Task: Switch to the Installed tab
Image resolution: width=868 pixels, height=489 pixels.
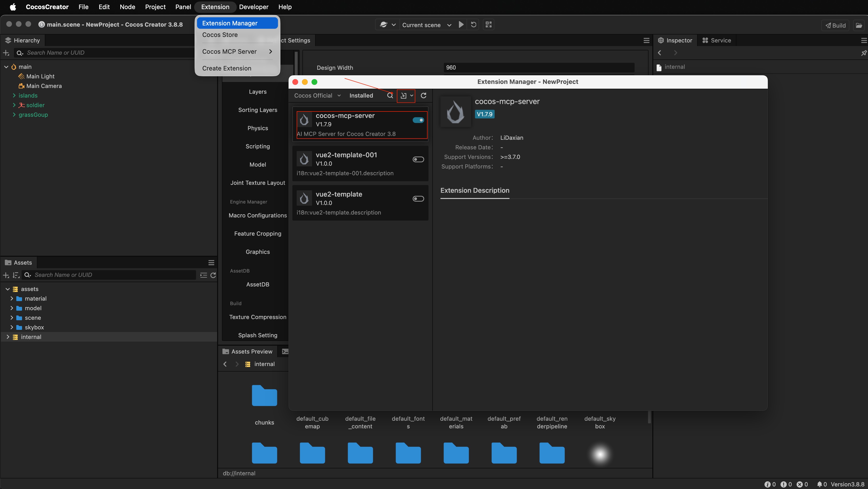Action: [361, 96]
